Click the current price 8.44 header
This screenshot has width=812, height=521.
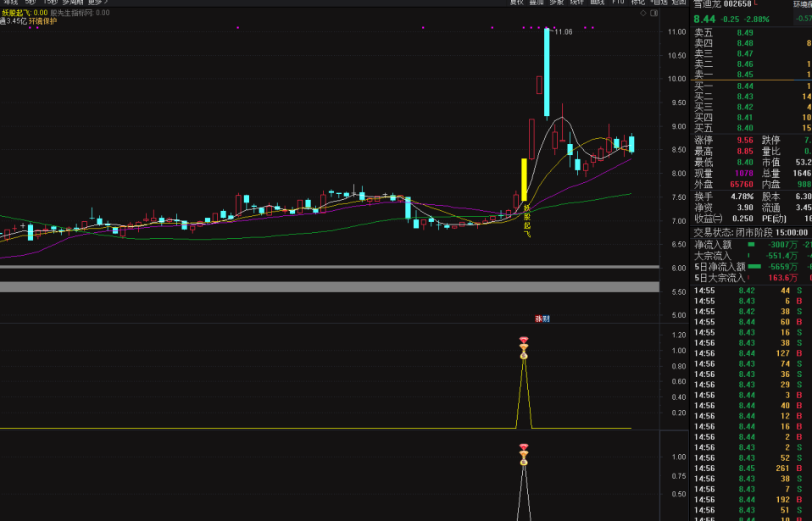(x=704, y=19)
